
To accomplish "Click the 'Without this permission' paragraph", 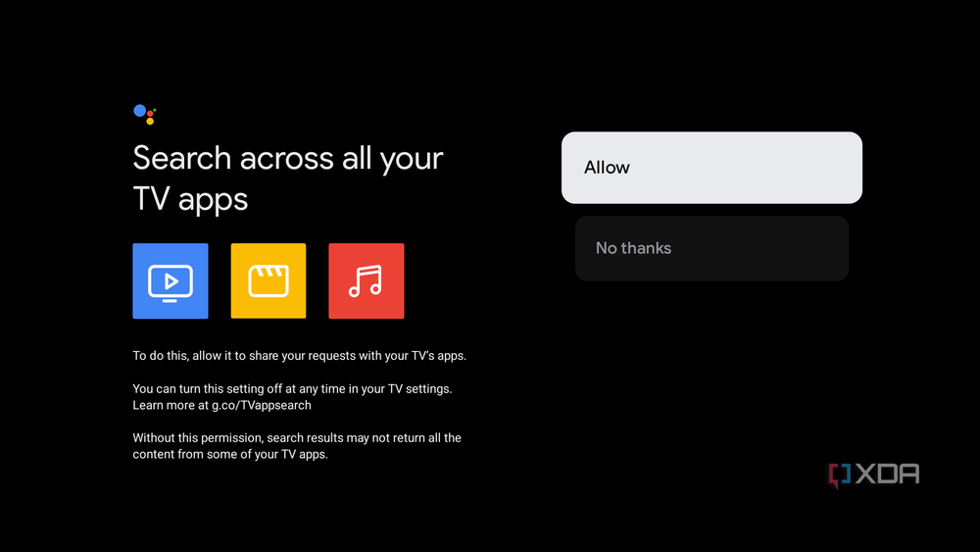I will 297,446.
